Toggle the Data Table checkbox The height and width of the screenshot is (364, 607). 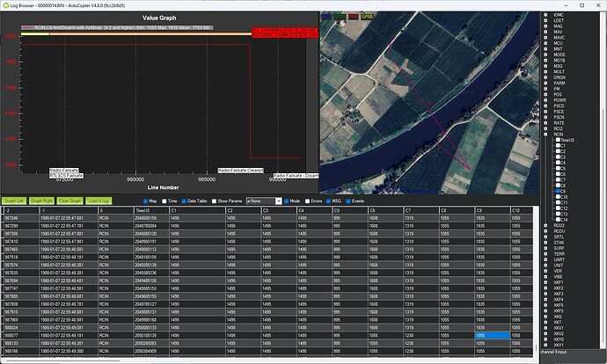[184, 201]
